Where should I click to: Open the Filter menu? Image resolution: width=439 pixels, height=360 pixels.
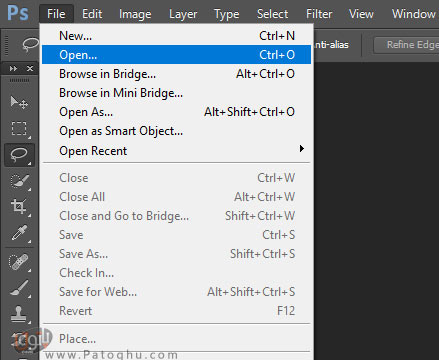pyautogui.click(x=319, y=14)
